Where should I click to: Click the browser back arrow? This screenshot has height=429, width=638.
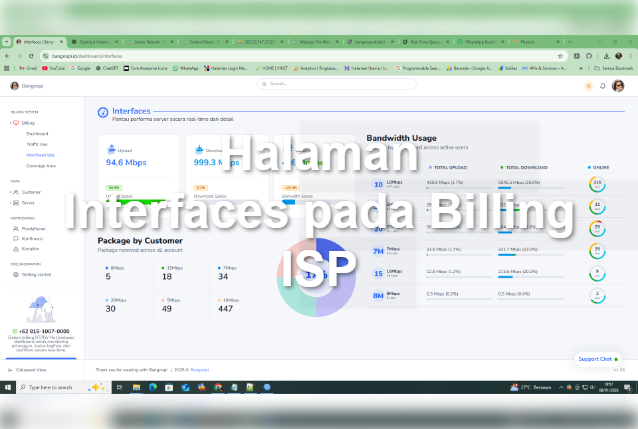tap(7, 56)
